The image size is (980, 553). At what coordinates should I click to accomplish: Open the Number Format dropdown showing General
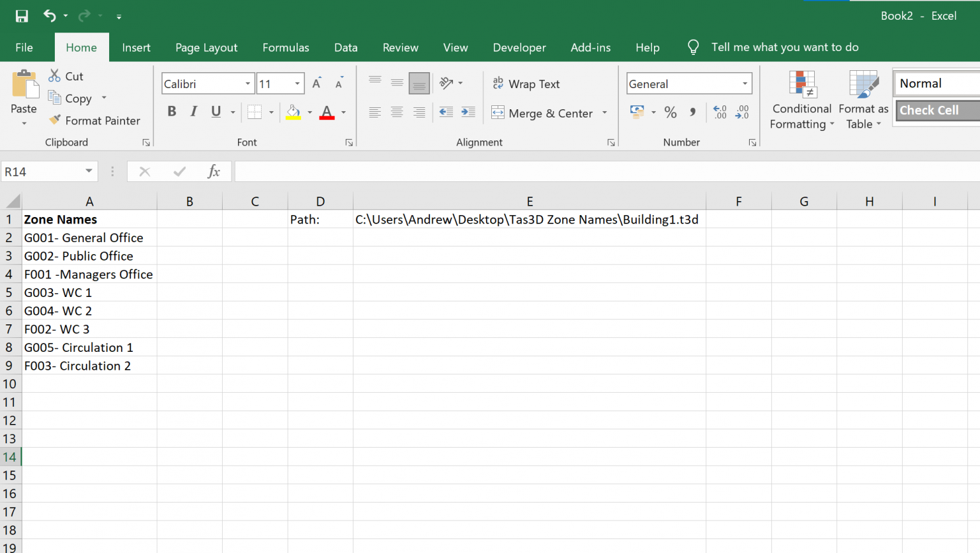(744, 84)
